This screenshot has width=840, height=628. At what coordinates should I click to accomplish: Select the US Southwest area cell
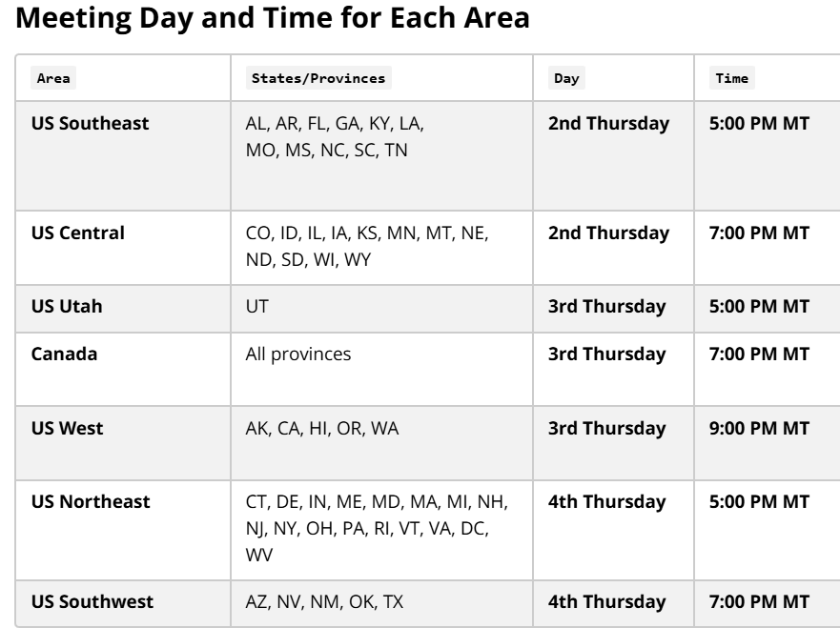point(123,603)
